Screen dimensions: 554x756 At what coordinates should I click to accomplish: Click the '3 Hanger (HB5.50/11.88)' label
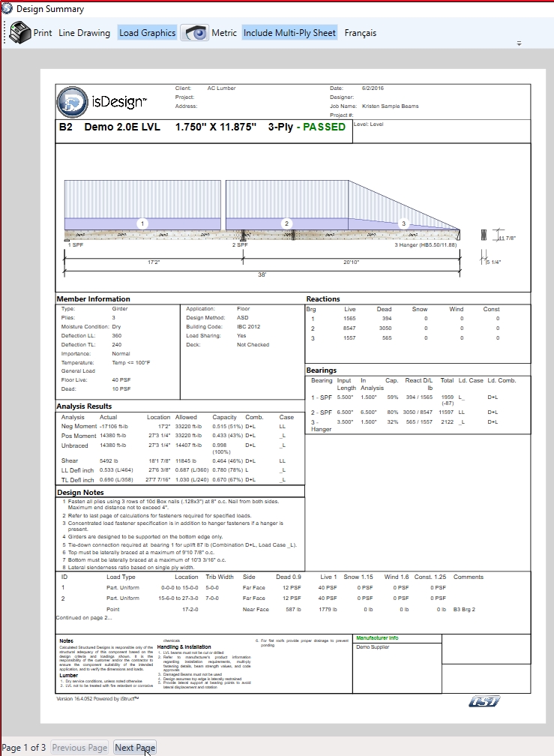425,245
